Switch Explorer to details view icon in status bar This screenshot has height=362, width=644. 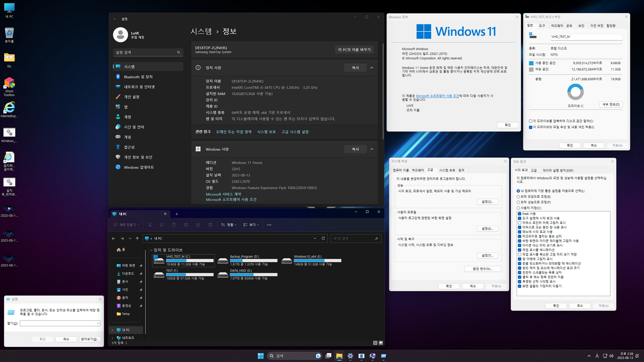click(375, 343)
